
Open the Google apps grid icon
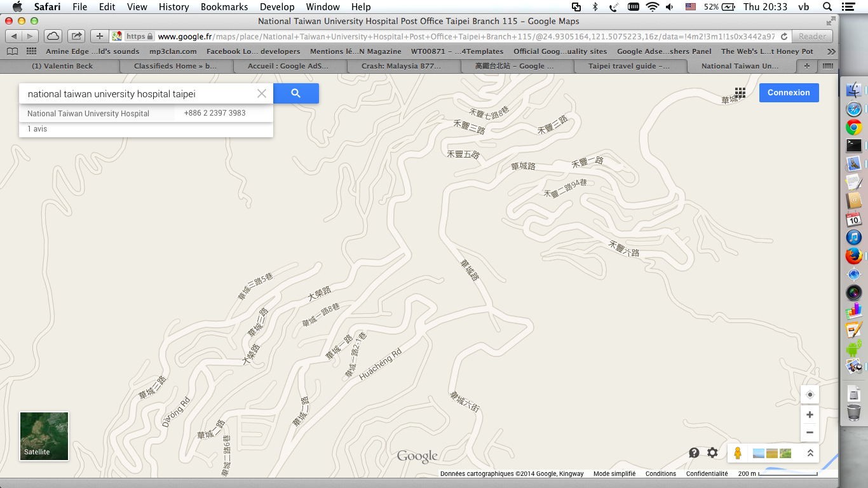pos(740,93)
